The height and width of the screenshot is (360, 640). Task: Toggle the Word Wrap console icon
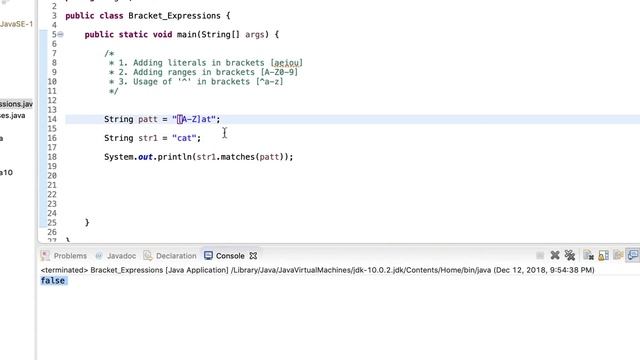618,256
